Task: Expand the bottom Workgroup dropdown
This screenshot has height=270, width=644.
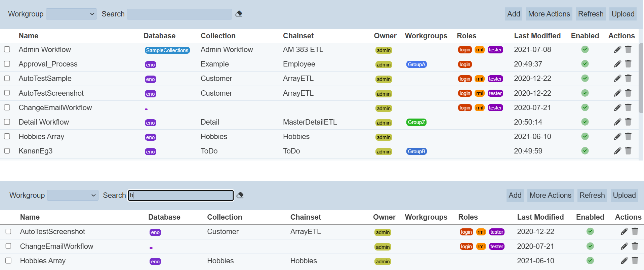Action: (73, 195)
